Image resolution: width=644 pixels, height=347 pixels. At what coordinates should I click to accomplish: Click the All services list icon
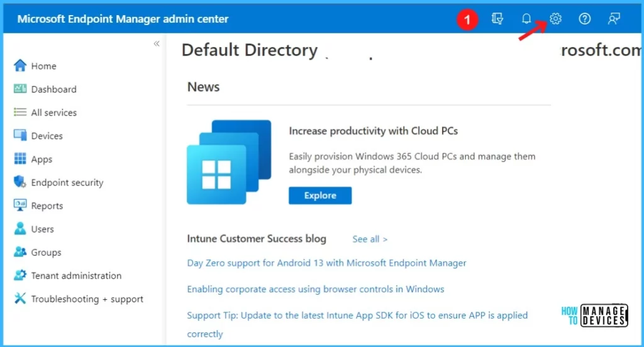(20, 112)
